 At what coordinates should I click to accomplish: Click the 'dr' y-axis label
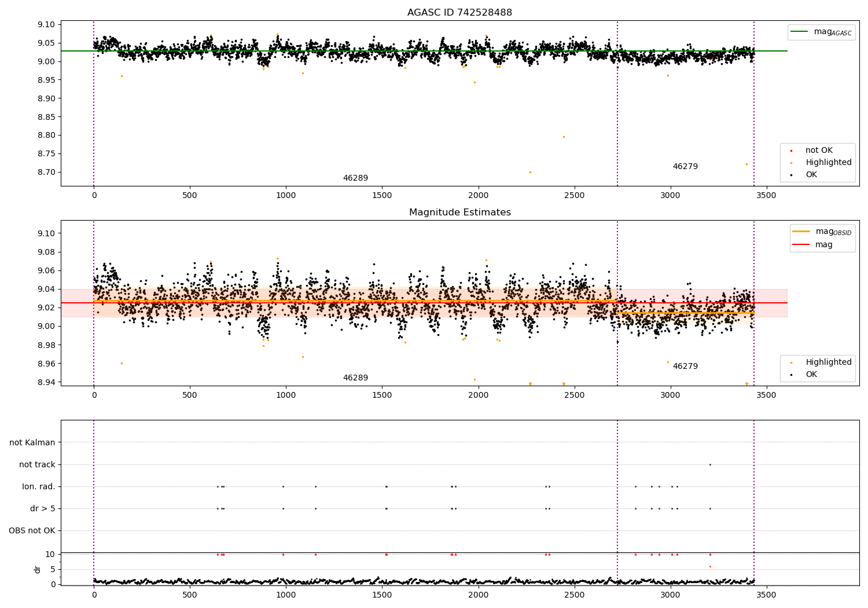point(38,569)
